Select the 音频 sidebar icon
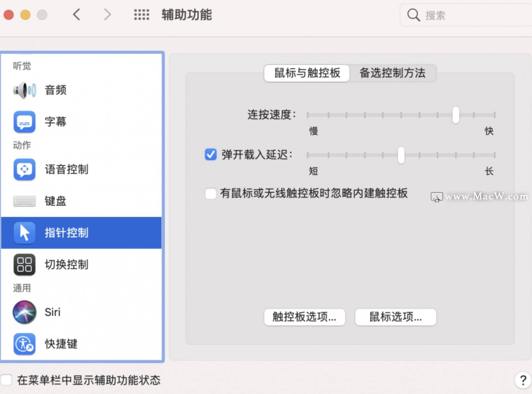This screenshot has height=394, width=532. (55, 90)
